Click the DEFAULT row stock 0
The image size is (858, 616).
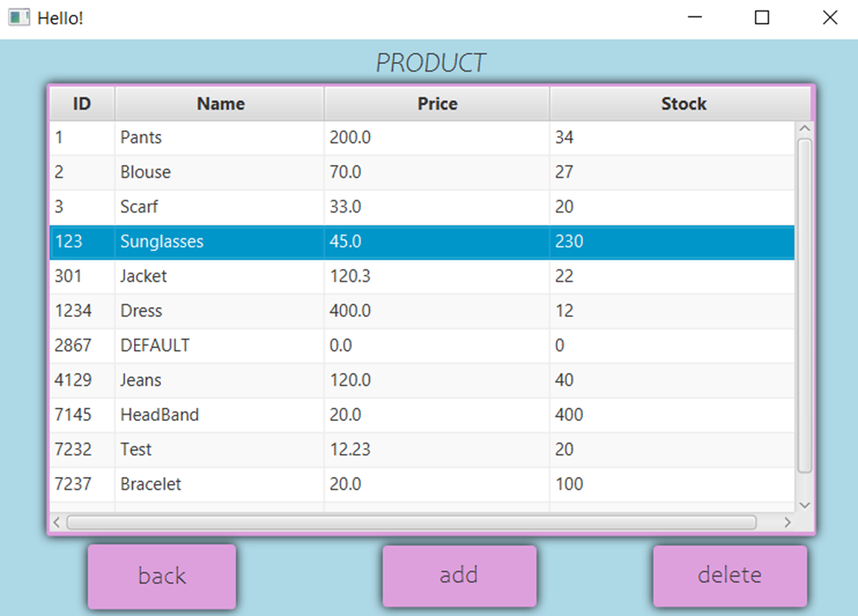point(672,346)
